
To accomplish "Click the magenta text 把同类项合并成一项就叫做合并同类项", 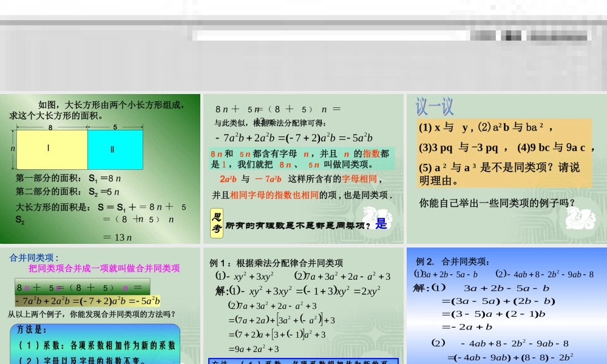I will (104, 269).
